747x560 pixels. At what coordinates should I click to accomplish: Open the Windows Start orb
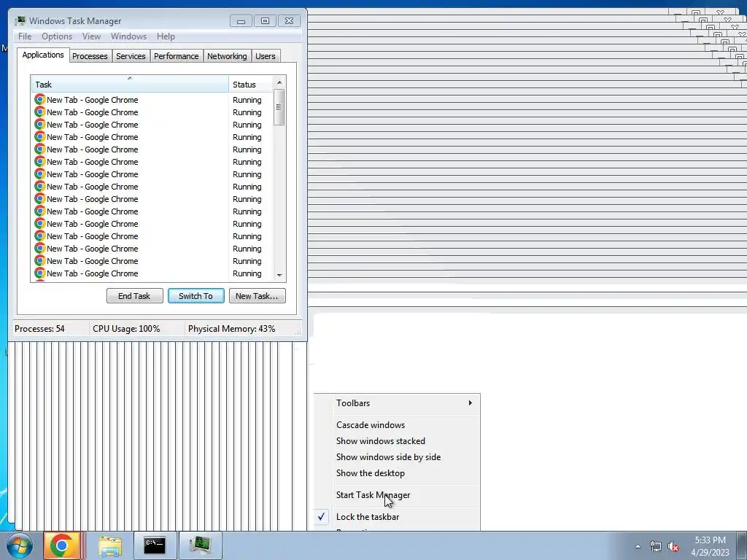tap(20, 545)
